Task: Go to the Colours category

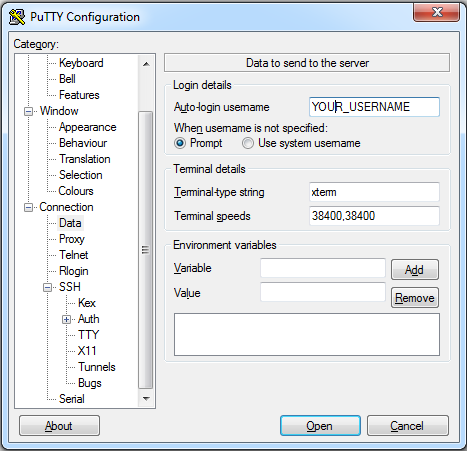Action: [76, 191]
